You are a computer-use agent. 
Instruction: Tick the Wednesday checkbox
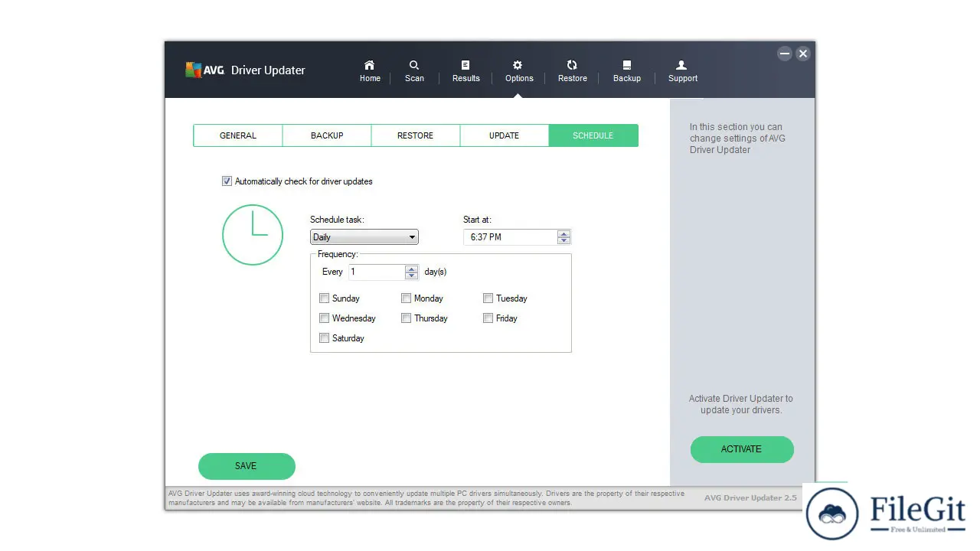(325, 318)
